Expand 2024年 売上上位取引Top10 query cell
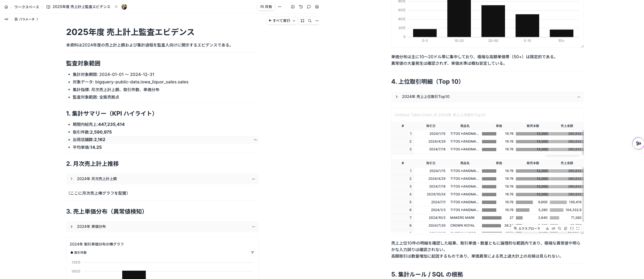 click(397, 97)
